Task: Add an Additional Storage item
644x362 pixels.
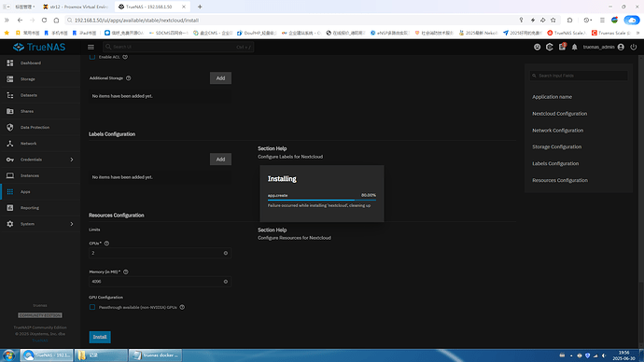Action: 220,78
